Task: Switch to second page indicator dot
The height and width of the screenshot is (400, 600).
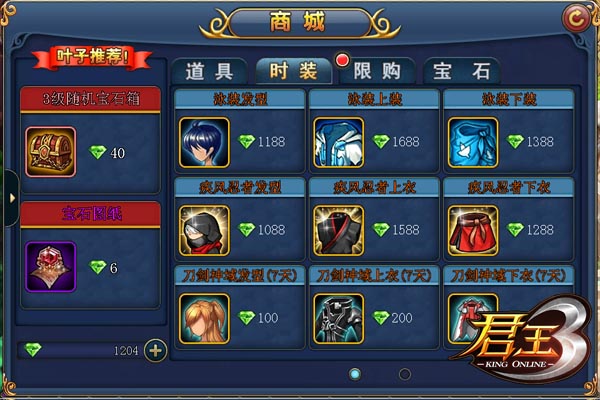Action: tap(405, 374)
